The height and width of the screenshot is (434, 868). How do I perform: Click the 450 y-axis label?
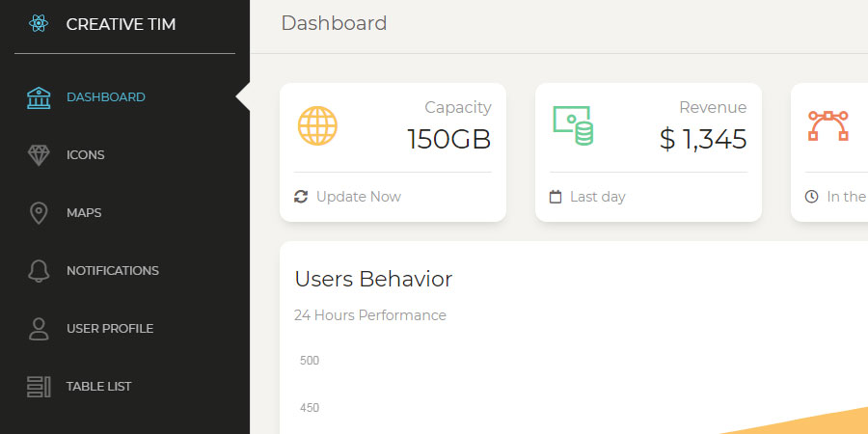(310, 408)
